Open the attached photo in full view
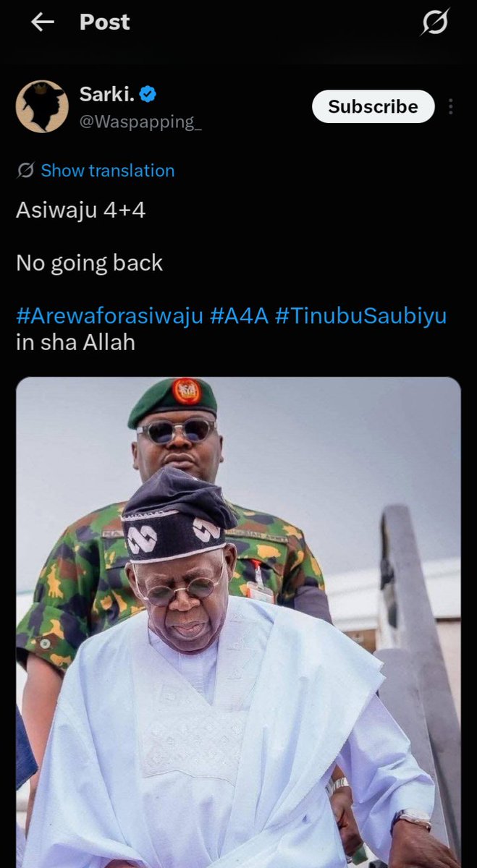 click(x=238, y=622)
